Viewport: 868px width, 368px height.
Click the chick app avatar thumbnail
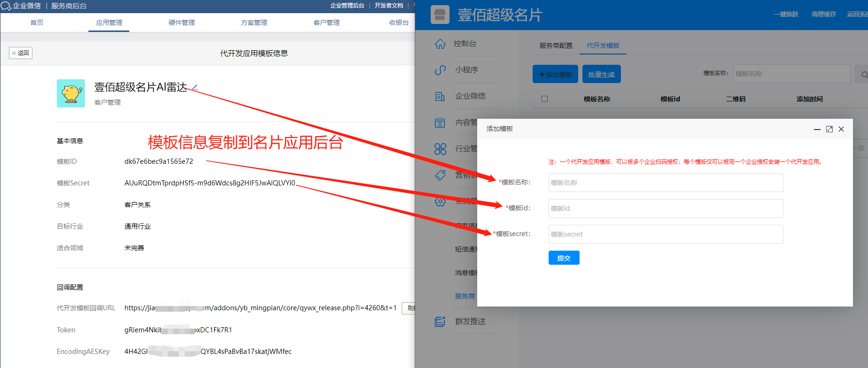[x=71, y=93]
